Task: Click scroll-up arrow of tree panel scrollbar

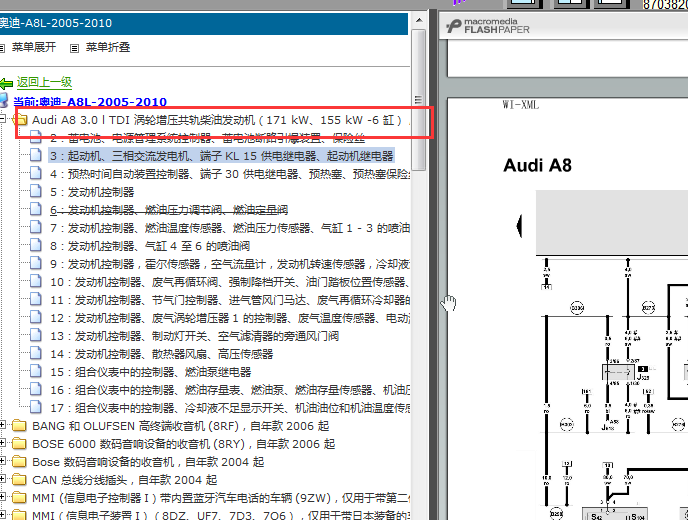Action: click(x=419, y=20)
